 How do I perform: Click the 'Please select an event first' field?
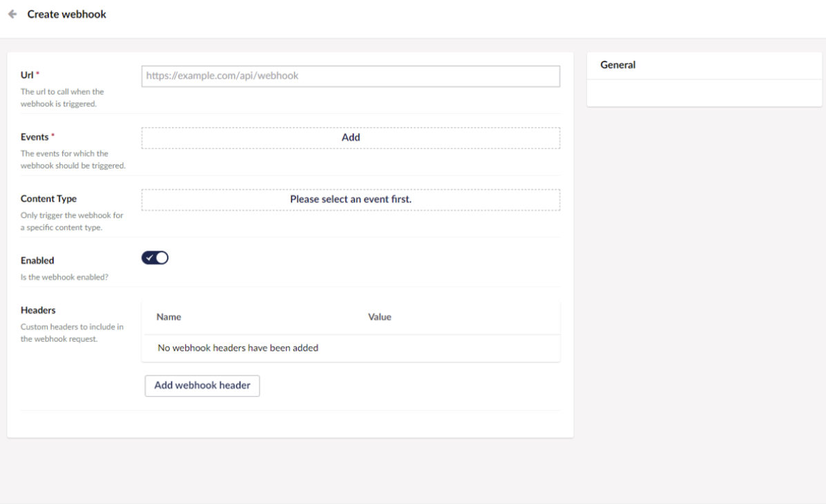350,199
